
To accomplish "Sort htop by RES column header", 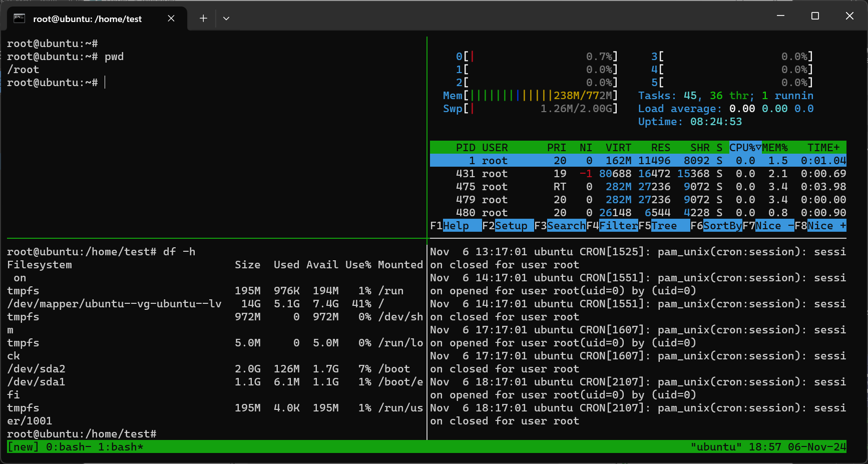I will (661, 148).
